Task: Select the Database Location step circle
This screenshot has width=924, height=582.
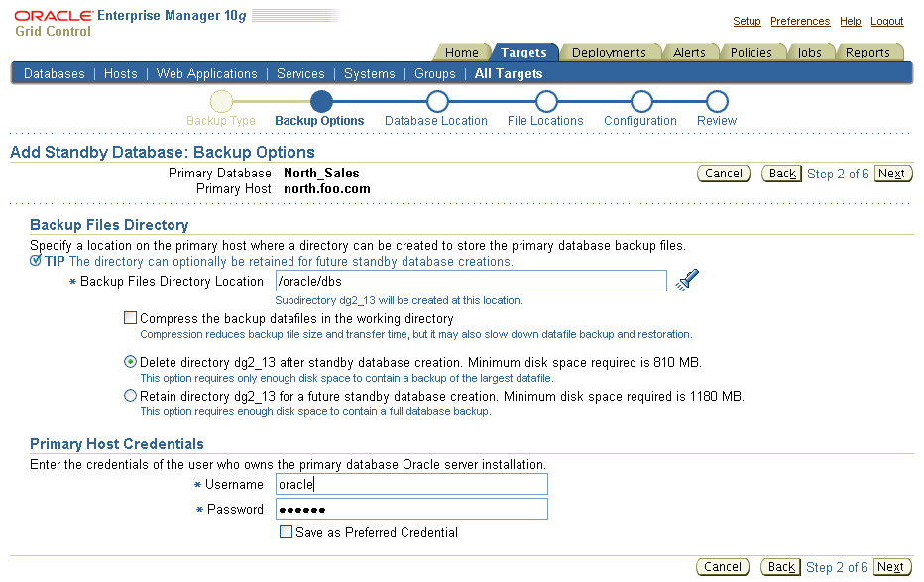Action: tap(436, 100)
